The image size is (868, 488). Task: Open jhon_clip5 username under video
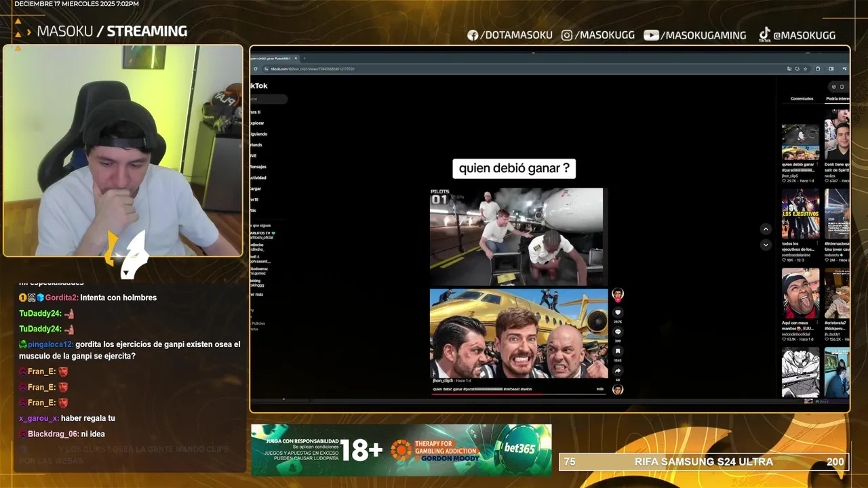tap(443, 381)
